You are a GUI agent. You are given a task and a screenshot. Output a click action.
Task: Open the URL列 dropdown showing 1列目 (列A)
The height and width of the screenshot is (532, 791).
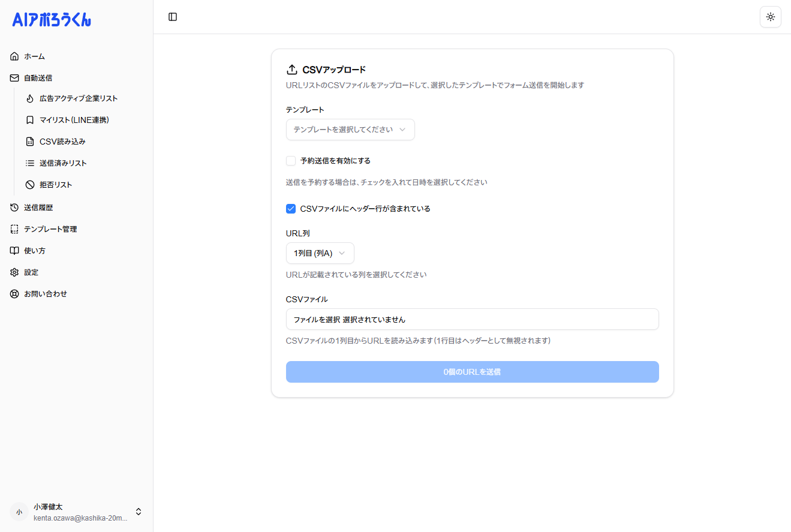(x=320, y=253)
